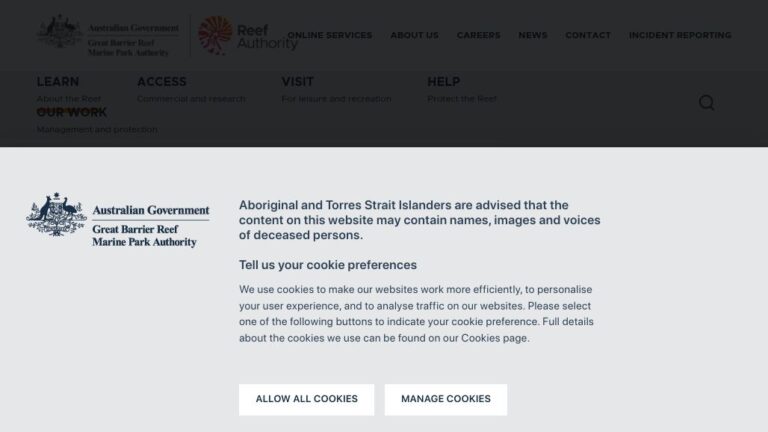
Task: Open the News section
Action: [533, 35]
